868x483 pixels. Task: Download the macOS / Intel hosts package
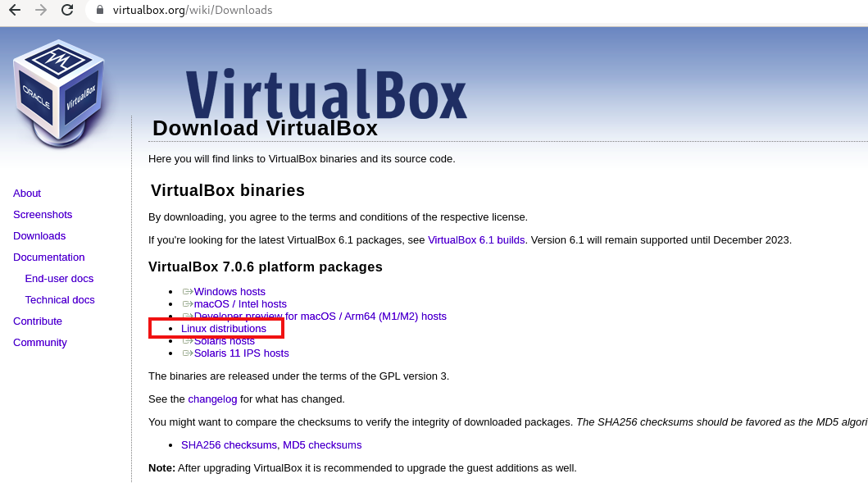pyautogui.click(x=240, y=304)
